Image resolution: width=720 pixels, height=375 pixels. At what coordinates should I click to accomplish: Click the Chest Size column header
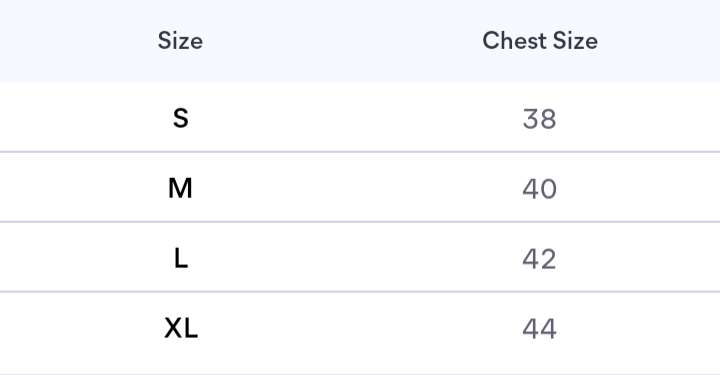coord(540,41)
